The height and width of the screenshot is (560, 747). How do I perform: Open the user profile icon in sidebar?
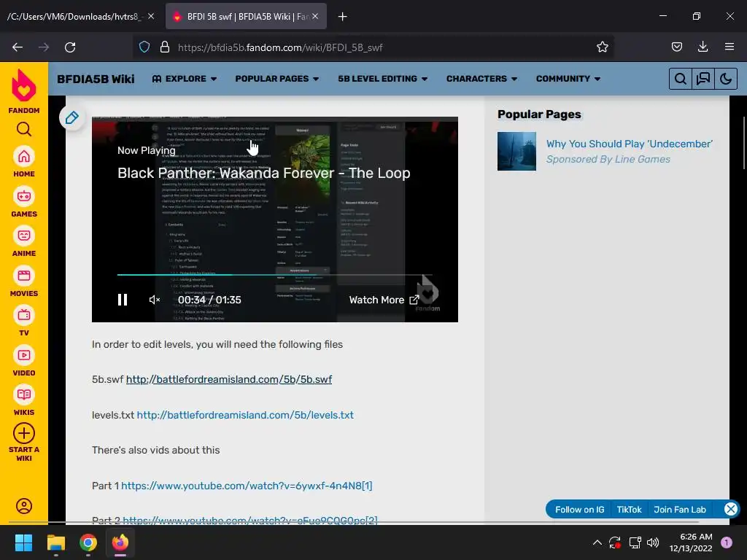pyautogui.click(x=24, y=506)
